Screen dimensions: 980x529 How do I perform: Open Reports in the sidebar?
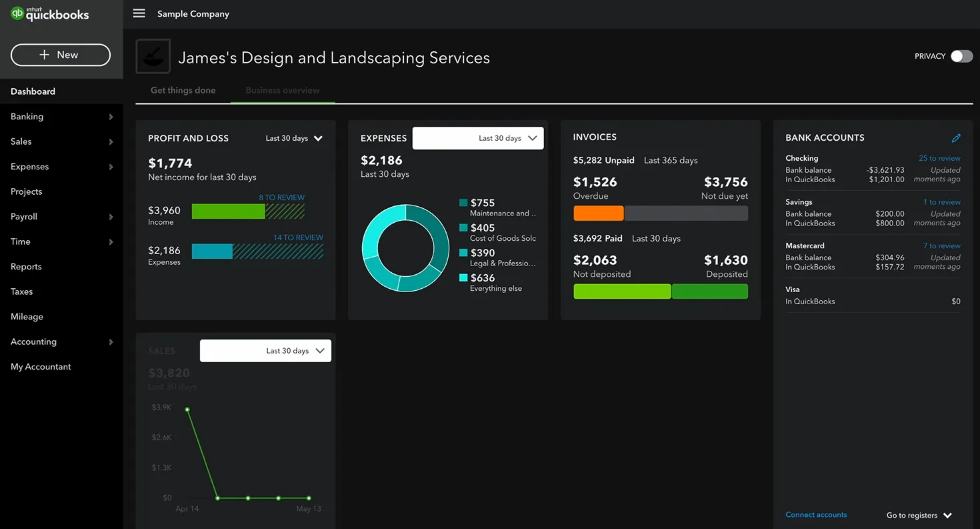(x=26, y=267)
